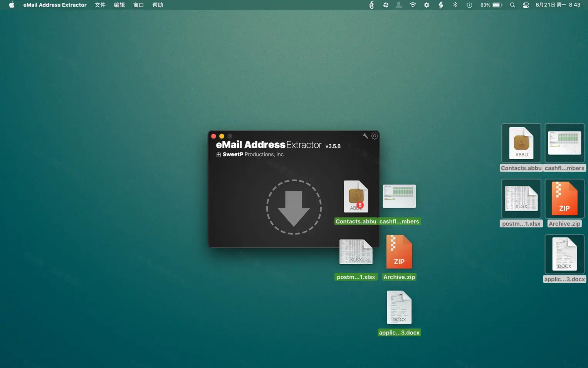Screen dimensions: 588x368
Task: Open Control Center in menu bar
Action: (525, 5)
